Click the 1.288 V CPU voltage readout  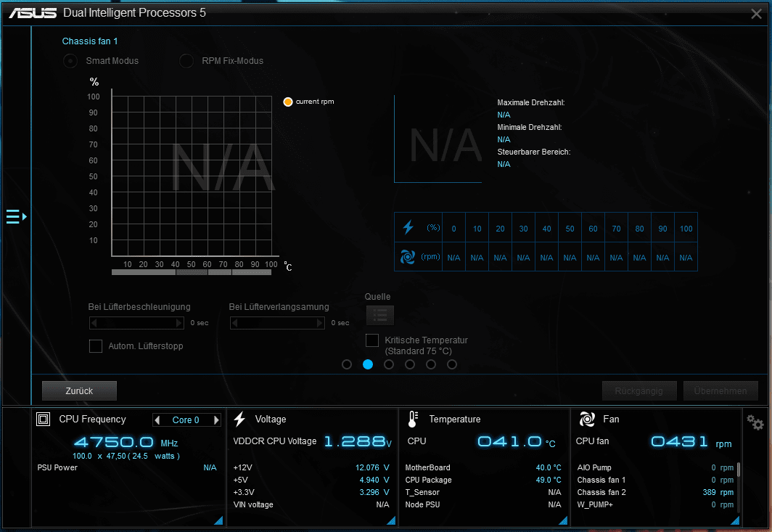[x=358, y=441]
